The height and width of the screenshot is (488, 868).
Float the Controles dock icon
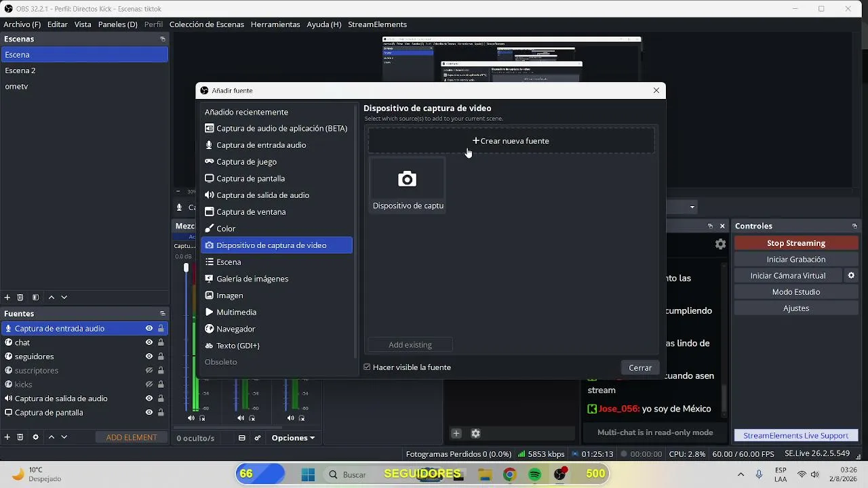854,226
